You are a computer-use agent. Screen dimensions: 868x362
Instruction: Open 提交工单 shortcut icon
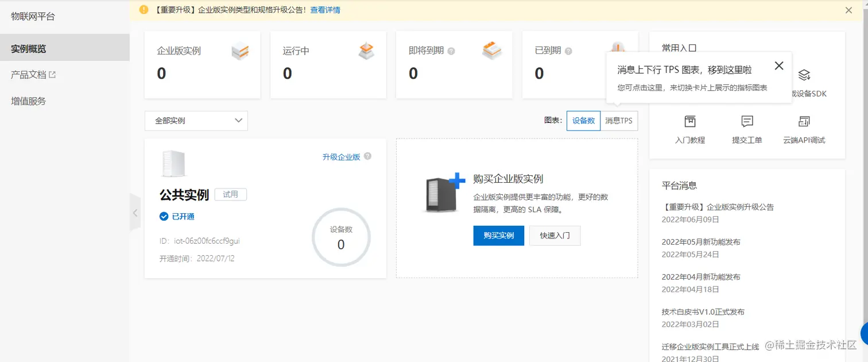point(747,121)
